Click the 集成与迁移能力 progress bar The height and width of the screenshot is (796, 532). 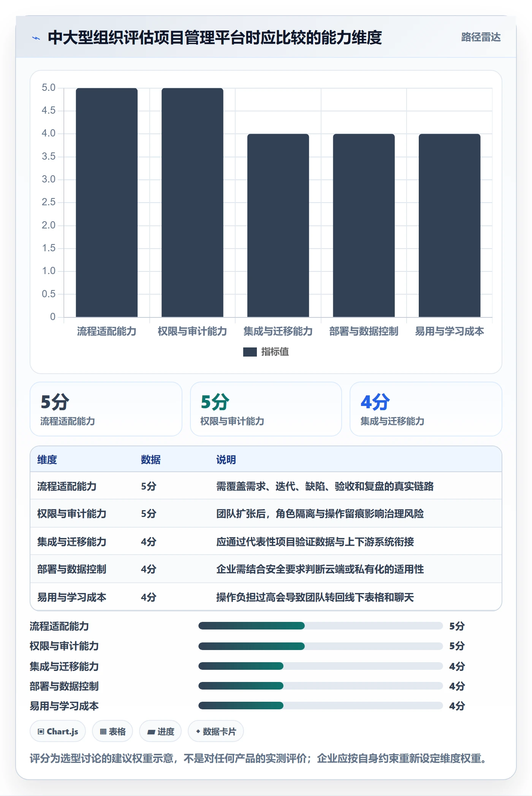pos(321,666)
